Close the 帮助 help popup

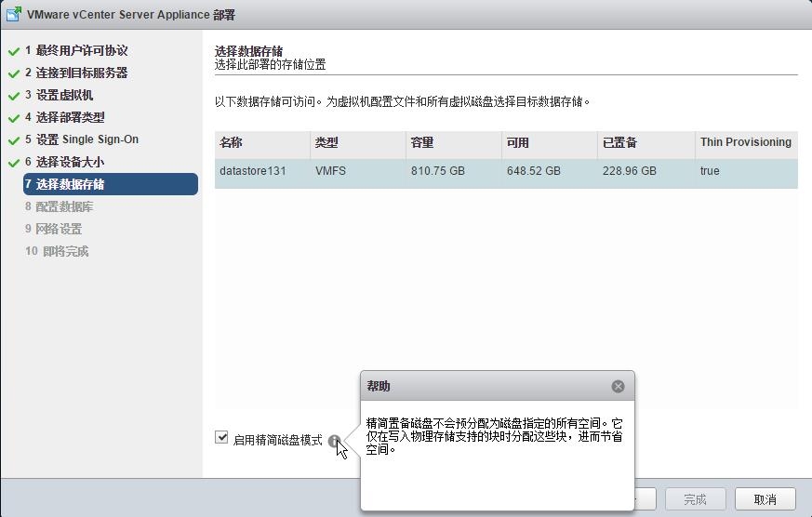click(618, 386)
